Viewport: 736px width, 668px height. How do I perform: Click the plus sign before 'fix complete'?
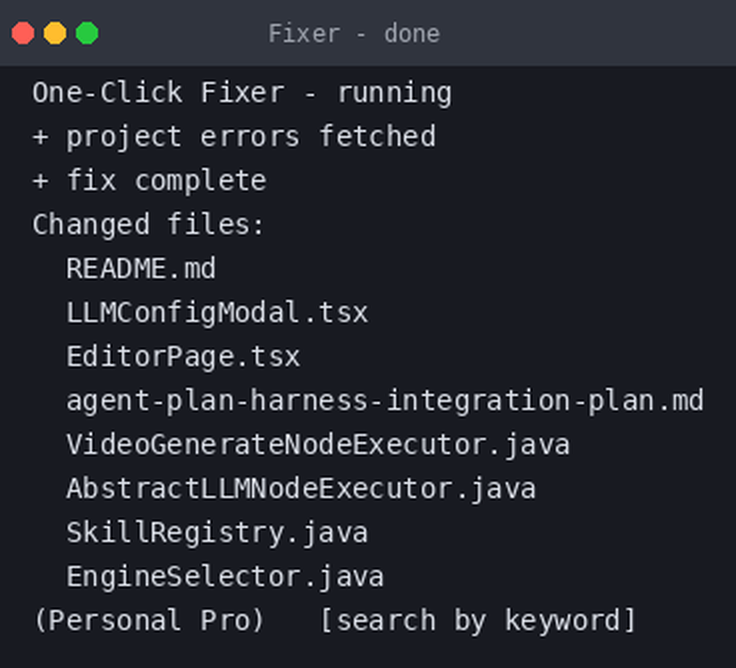(41, 181)
